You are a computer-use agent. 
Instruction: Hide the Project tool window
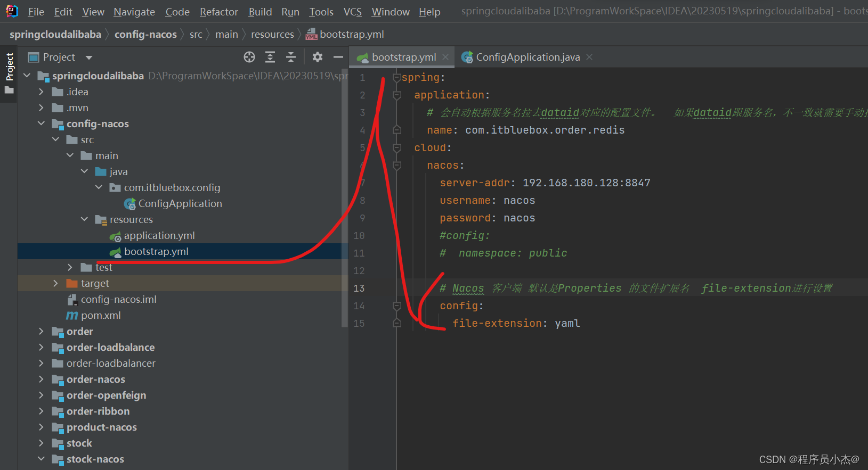(x=338, y=57)
